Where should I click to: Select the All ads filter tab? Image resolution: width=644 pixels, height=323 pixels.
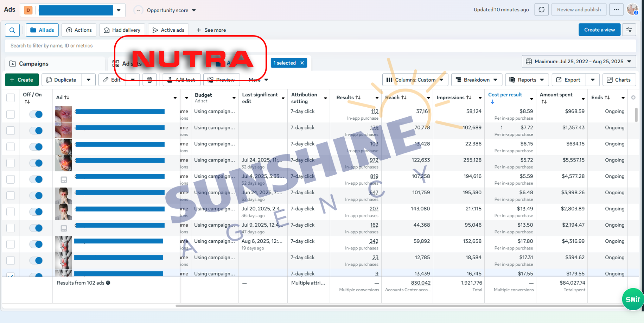pos(42,30)
